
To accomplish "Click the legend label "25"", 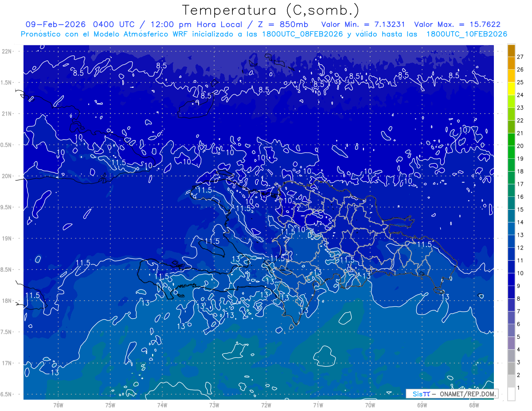I will (520, 82).
